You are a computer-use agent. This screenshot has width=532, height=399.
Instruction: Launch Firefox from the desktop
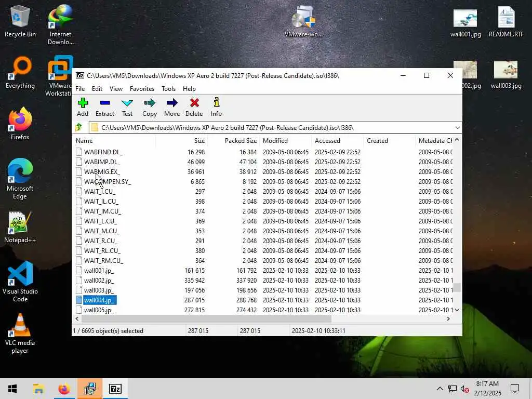coord(20,124)
